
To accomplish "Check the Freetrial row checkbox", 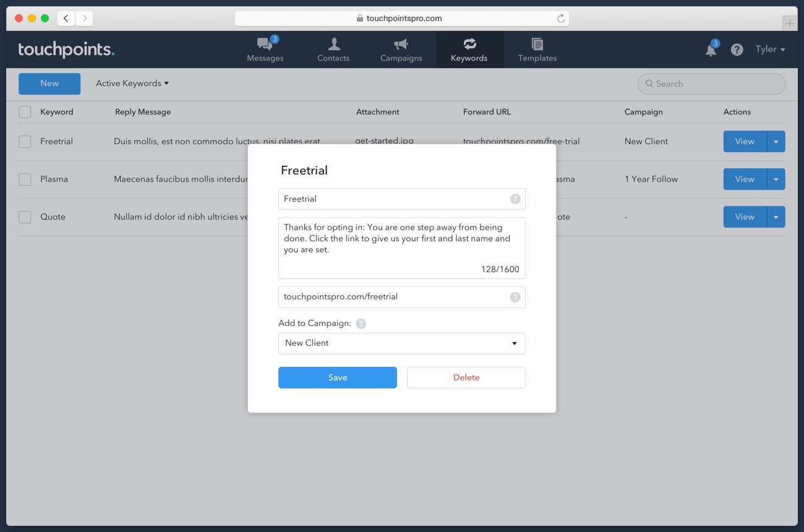I will tap(25, 141).
